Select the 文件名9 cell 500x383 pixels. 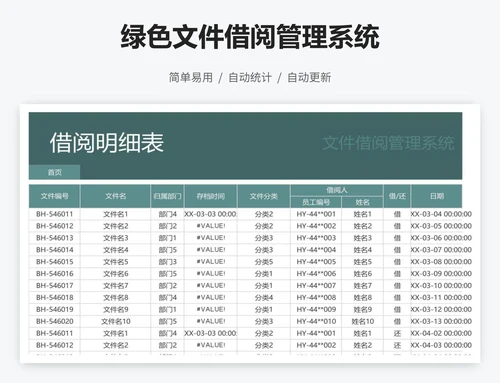115,309
